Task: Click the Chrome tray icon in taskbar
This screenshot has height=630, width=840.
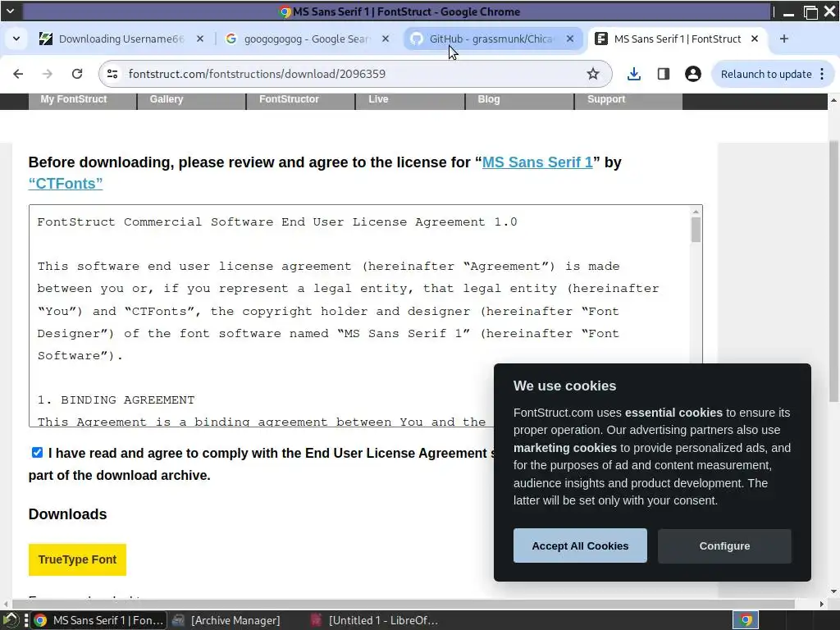Action: click(746, 620)
